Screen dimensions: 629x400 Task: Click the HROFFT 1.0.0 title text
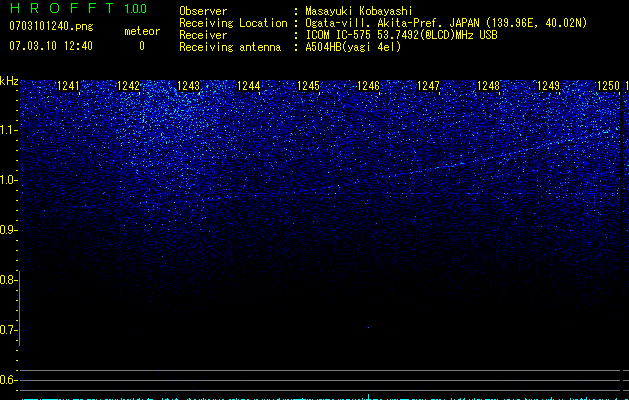click(x=78, y=8)
